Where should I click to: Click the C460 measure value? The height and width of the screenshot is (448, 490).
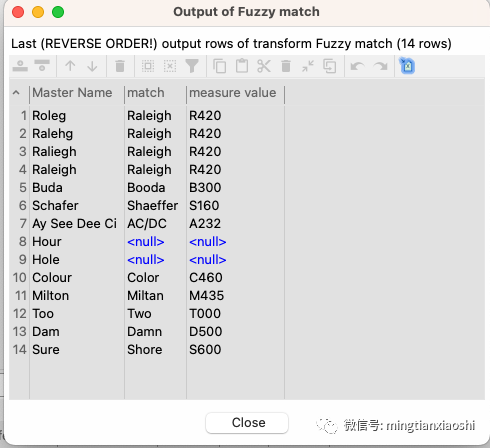tap(206, 278)
